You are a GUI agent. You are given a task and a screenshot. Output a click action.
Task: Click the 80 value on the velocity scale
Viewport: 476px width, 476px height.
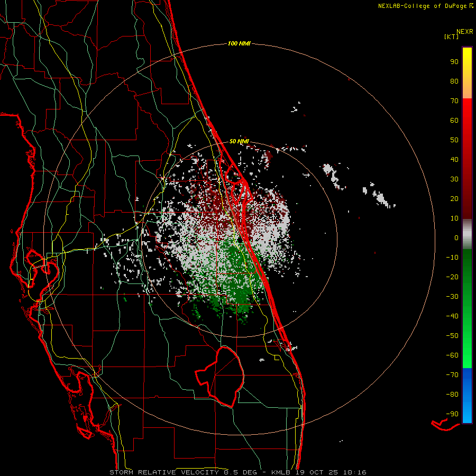click(x=454, y=81)
